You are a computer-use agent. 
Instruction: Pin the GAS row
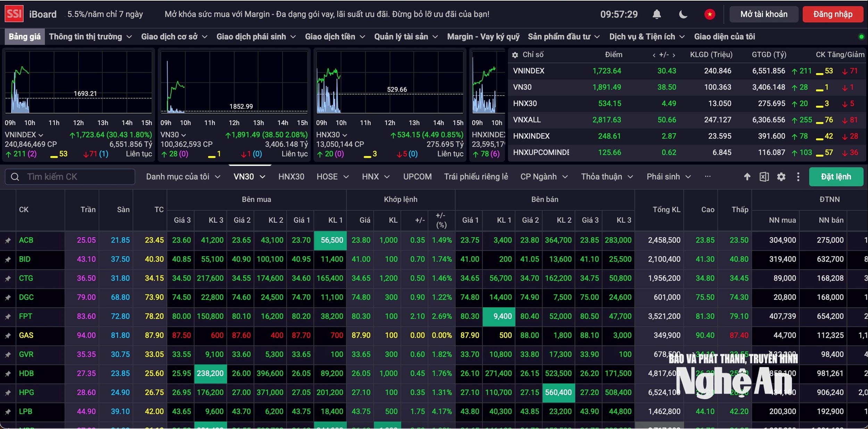pos(8,336)
